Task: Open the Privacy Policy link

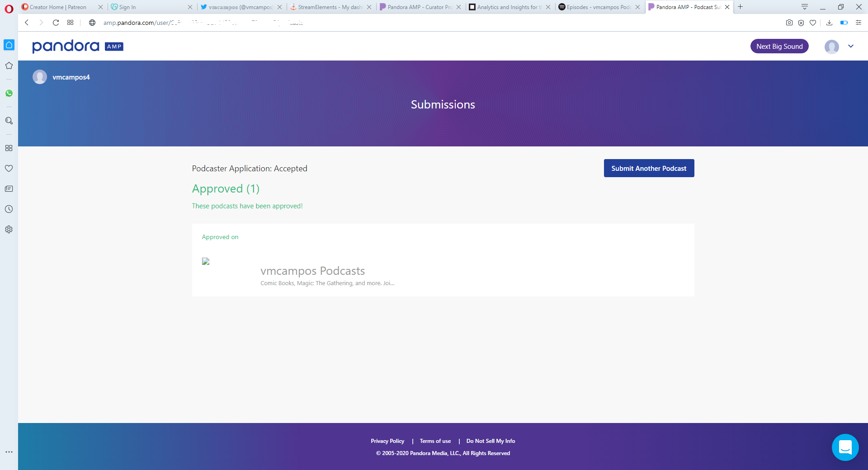Action: point(387,441)
